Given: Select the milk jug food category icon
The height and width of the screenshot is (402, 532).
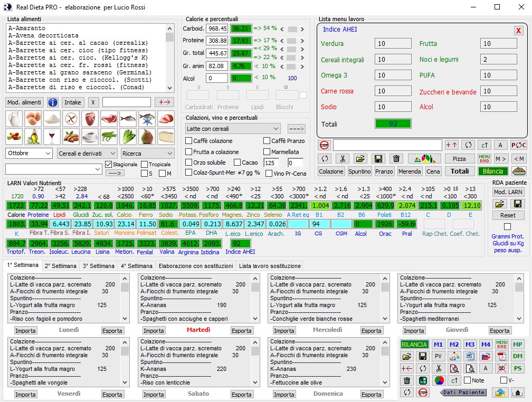Looking at the screenshot, I should pos(14,119).
